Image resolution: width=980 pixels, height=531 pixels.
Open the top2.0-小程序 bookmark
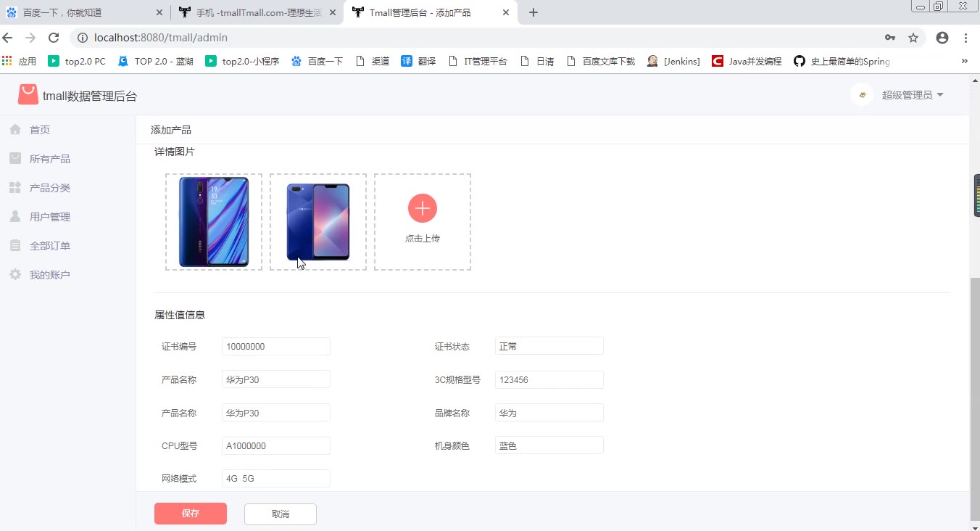point(243,62)
